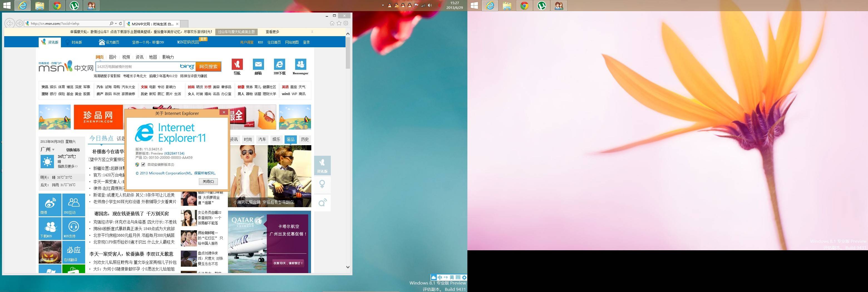Click the address bar URL cn.msn.com

point(55,24)
